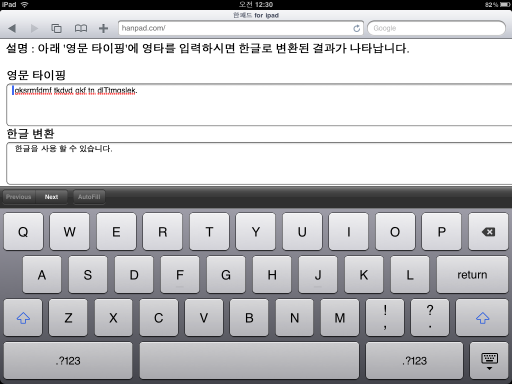Tap the I key

[x=349, y=232]
